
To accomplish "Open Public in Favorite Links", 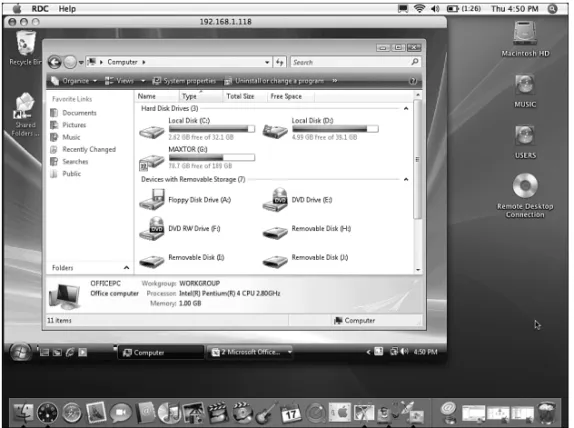I will 66,174.
